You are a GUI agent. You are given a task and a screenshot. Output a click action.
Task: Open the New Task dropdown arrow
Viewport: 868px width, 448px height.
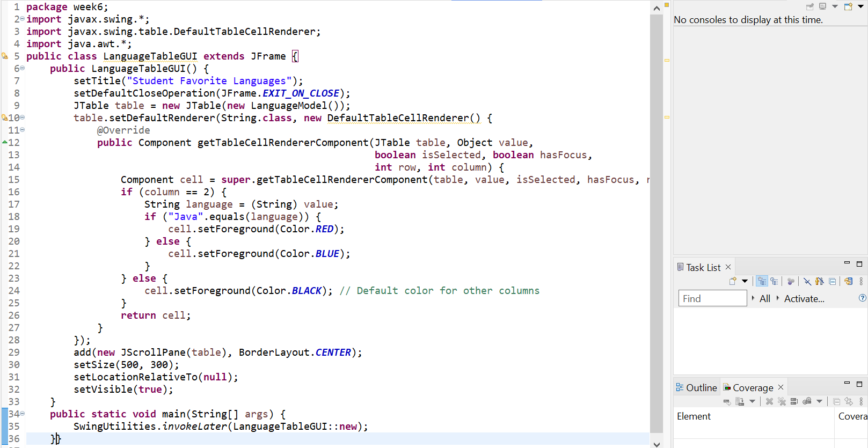point(745,281)
